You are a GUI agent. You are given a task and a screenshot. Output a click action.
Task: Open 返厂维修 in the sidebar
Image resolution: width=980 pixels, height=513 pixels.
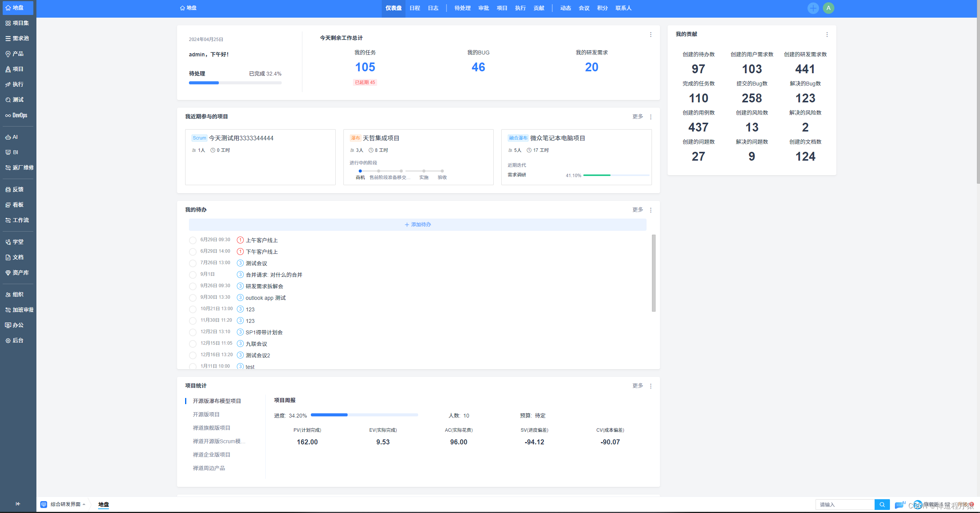click(18, 168)
